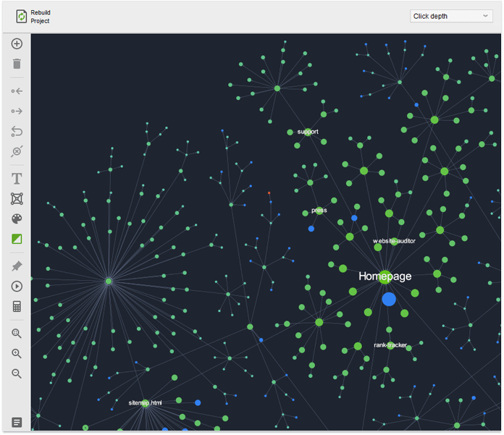Click the zoom to fit magnifier icon
The height and width of the screenshot is (435, 504).
click(x=17, y=334)
